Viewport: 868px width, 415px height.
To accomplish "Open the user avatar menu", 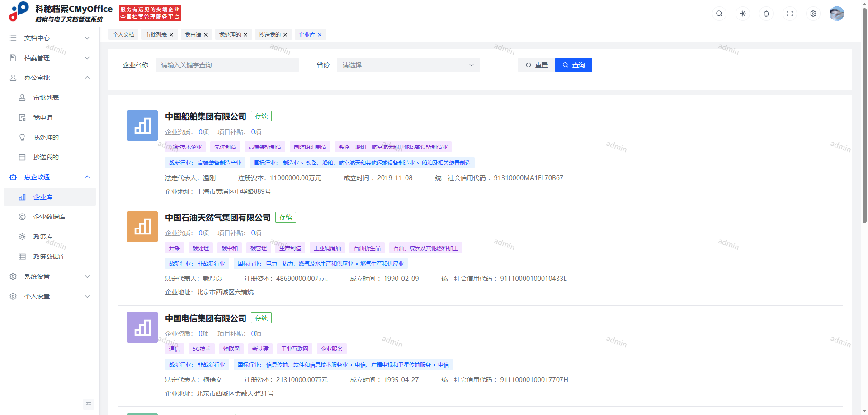I will click(836, 14).
